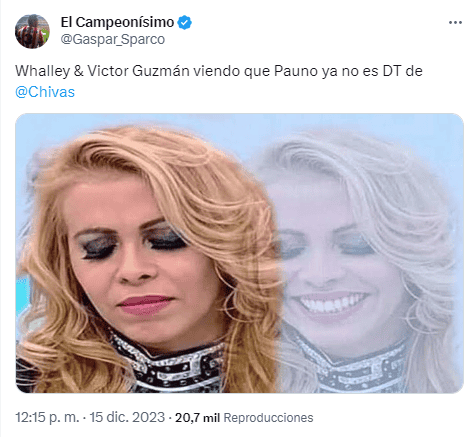Click the Reproducciones label
The width and height of the screenshot is (476, 437).
(268, 418)
